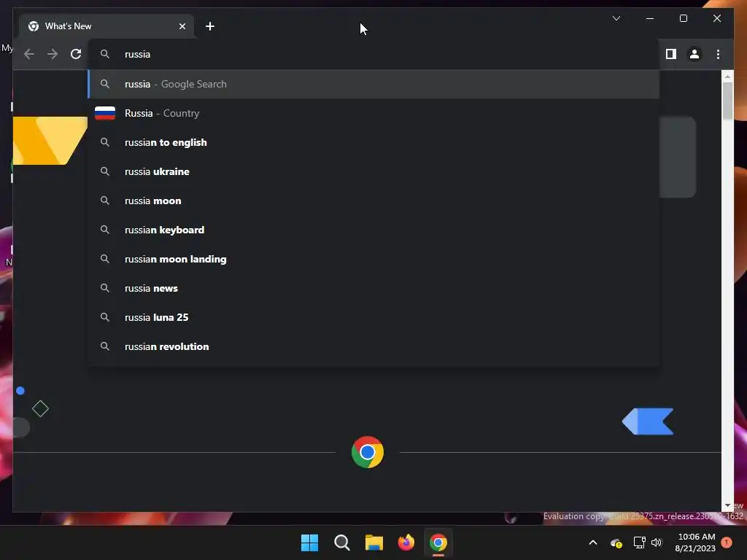The image size is (747, 560).
Task: Select suggestion 'russia ukraine'
Action: pyautogui.click(x=374, y=171)
